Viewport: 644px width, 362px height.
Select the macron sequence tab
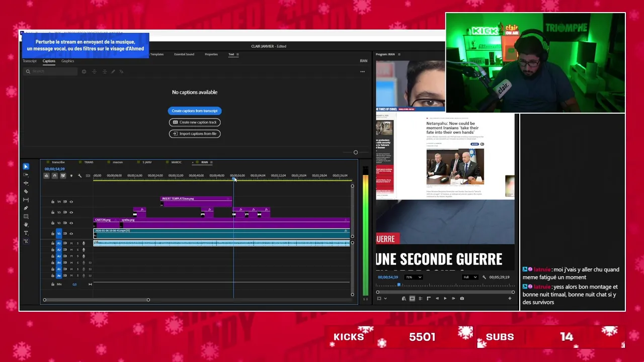tap(118, 162)
